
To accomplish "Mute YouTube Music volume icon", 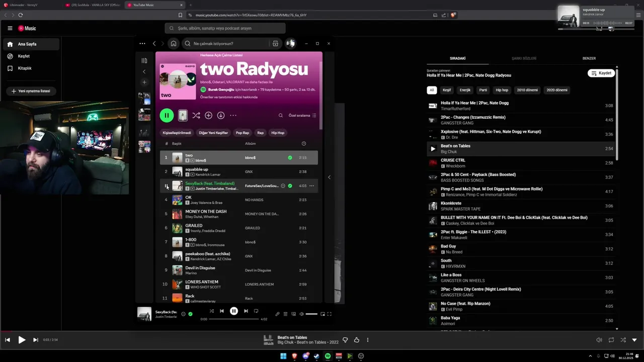I will [599, 340].
